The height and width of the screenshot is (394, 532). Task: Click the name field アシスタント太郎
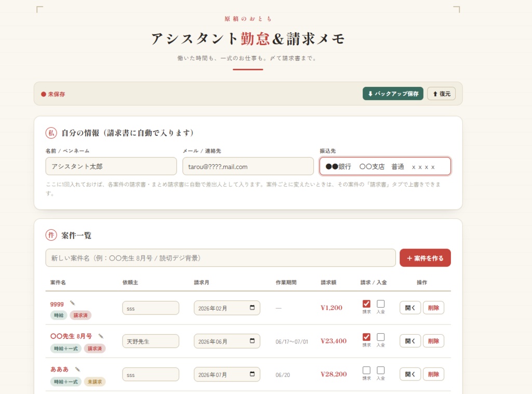111,166
